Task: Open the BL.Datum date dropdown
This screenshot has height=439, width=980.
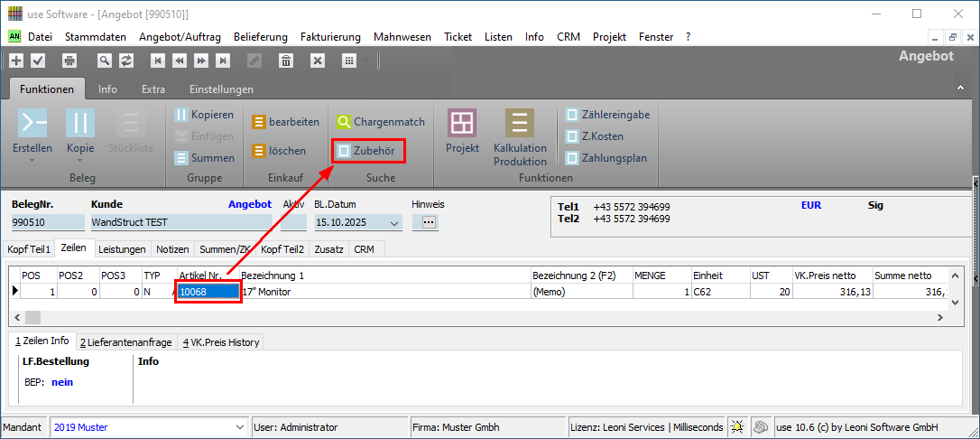Action: click(394, 222)
